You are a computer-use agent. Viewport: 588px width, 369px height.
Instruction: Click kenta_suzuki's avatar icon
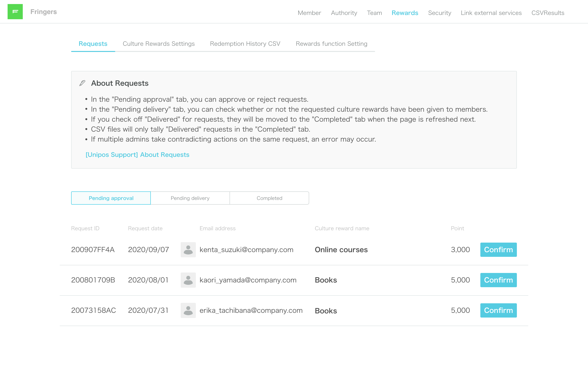pyautogui.click(x=188, y=250)
